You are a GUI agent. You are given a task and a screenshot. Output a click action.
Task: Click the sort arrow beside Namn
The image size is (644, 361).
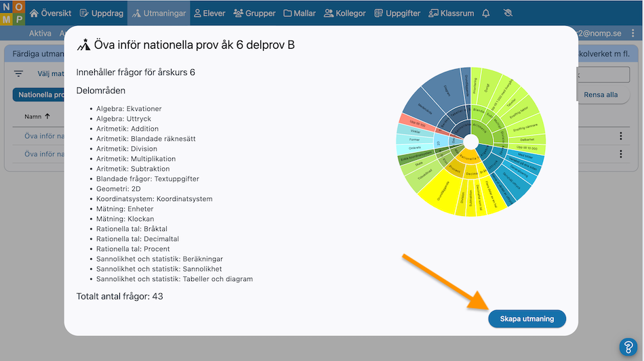coord(47,116)
